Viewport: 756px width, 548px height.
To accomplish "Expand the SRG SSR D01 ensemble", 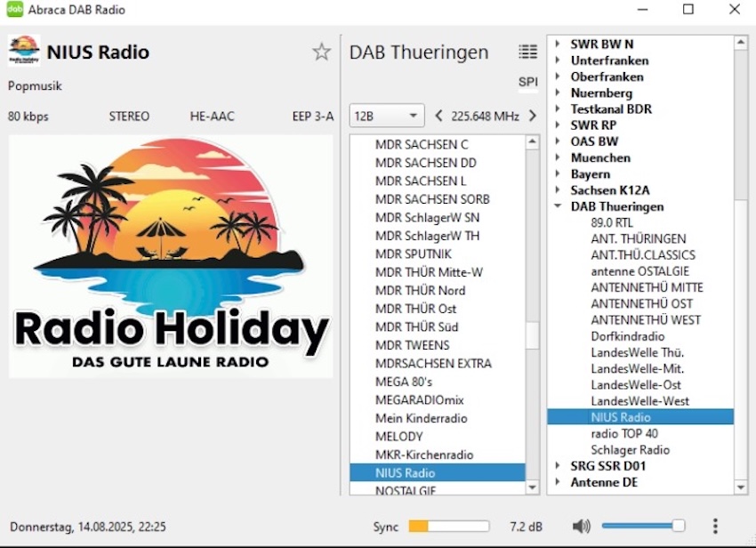I will [558, 465].
